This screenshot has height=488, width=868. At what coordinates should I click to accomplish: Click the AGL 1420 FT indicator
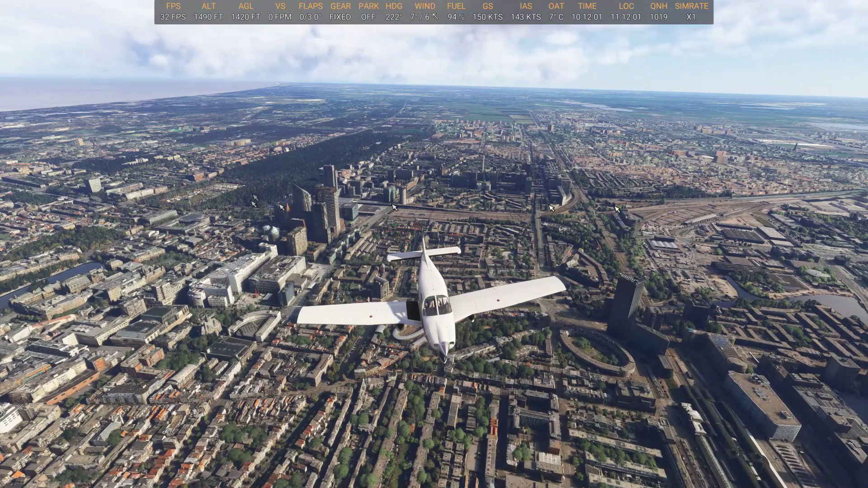pyautogui.click(x=245, y=17)
